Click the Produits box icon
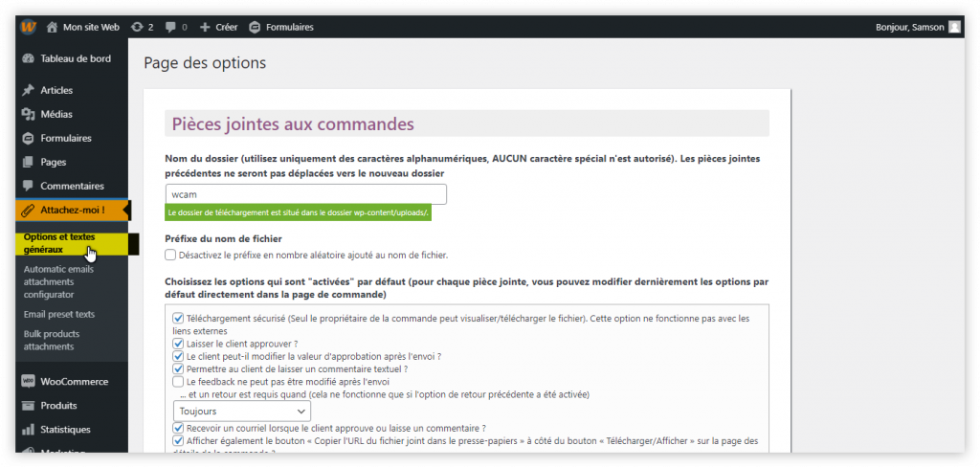980x468 pixels. click(x=28, y=406)
